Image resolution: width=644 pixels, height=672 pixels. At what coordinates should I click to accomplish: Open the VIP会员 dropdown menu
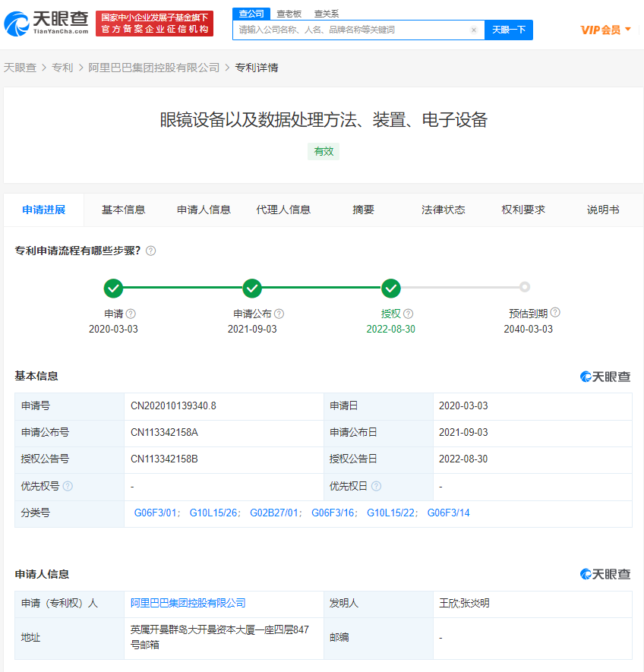pyautogui.click(x=605, y=30)
